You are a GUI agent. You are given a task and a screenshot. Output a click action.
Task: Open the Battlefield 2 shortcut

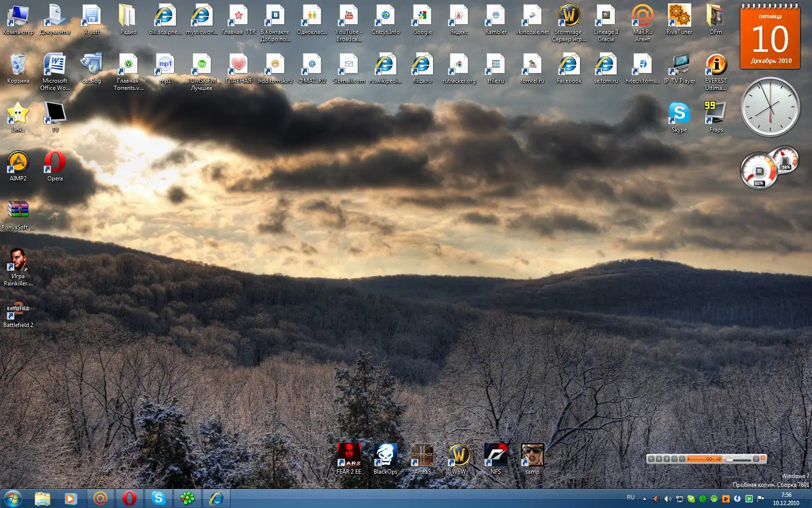pos(18,311)
